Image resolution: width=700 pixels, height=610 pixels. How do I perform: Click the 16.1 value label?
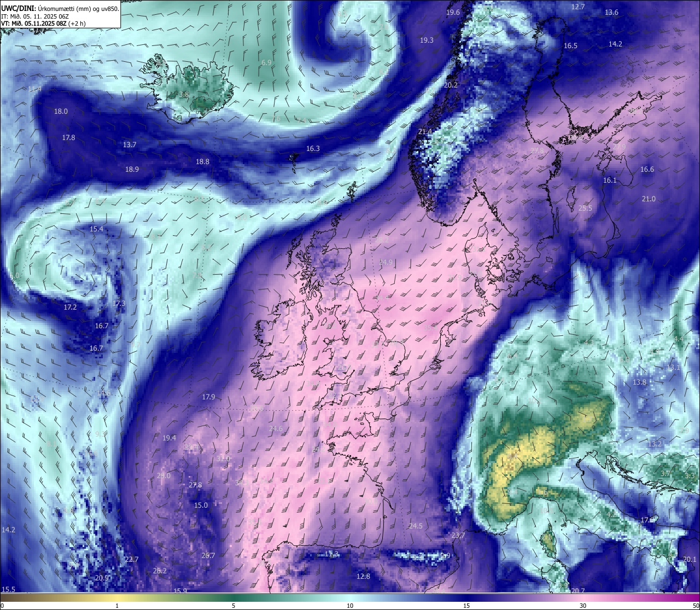[610, 181]
